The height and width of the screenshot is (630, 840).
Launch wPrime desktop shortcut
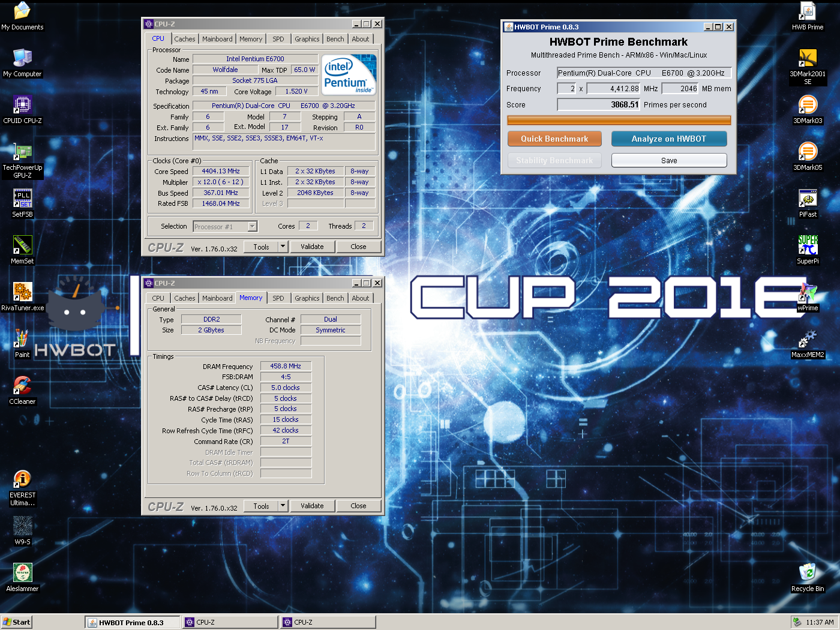(x=808, y=297)
